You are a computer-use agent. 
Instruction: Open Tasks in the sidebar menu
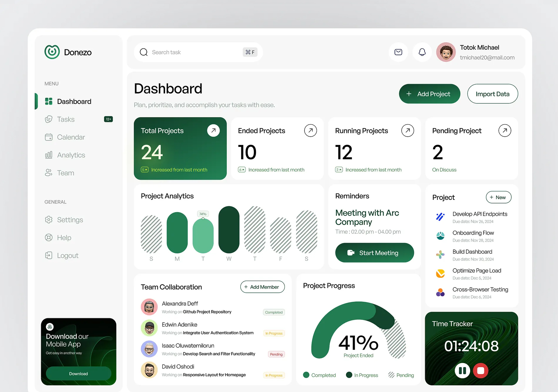(x=66, y=119)
